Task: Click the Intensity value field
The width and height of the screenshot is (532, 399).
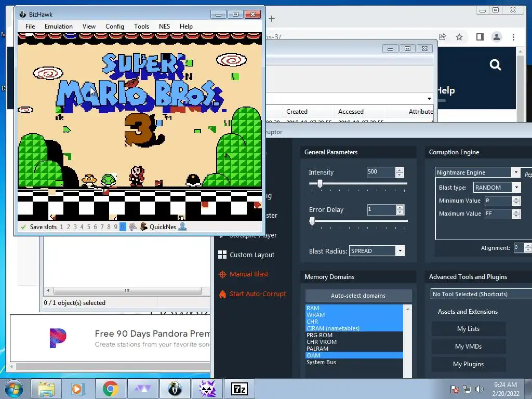Action: coord(381,172)
